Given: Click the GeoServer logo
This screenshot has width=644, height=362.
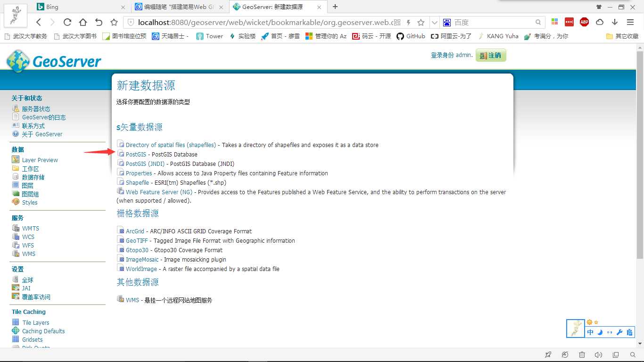Looking at the screenshot, I should 53,61.
